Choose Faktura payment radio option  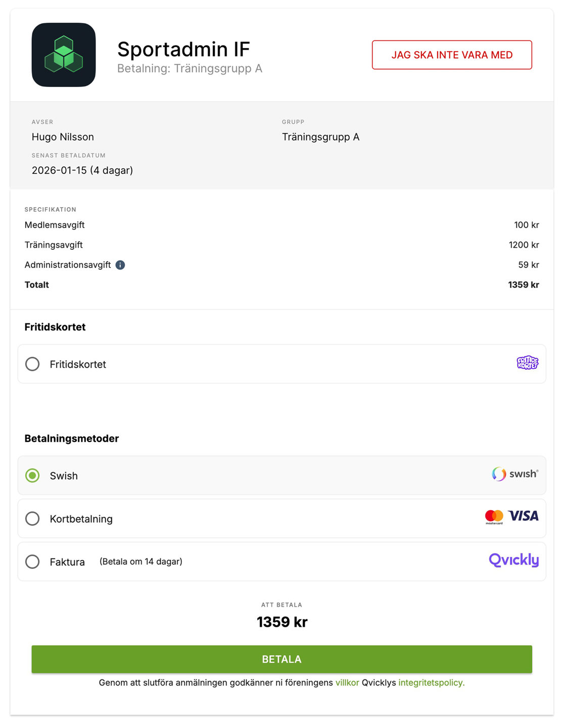coord(33,562)
